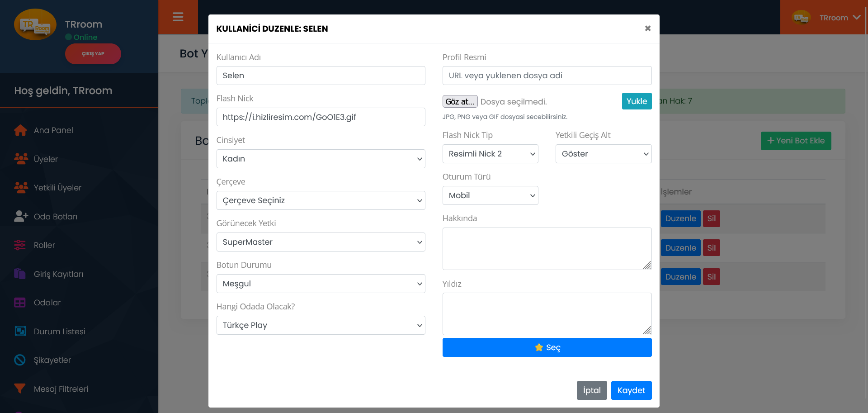Screen dimensions: 868x413
Task: Close the Kullanıcı Düzenle dialog
Action: click(x=647, y=28)
